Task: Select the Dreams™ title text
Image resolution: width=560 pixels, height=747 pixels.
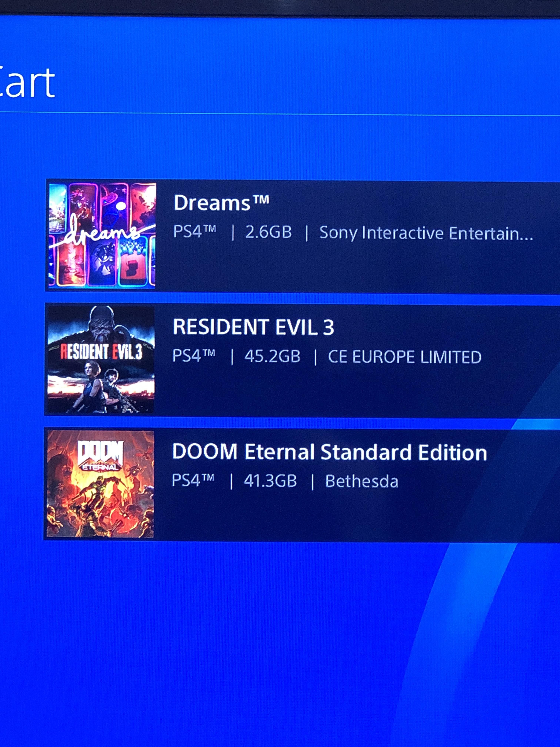Action: click(221, 203)
